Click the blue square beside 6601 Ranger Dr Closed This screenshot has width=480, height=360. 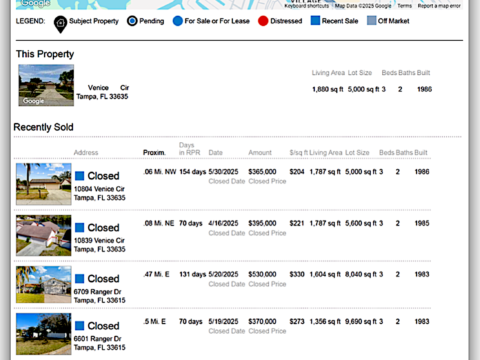[x=79, y=326]
